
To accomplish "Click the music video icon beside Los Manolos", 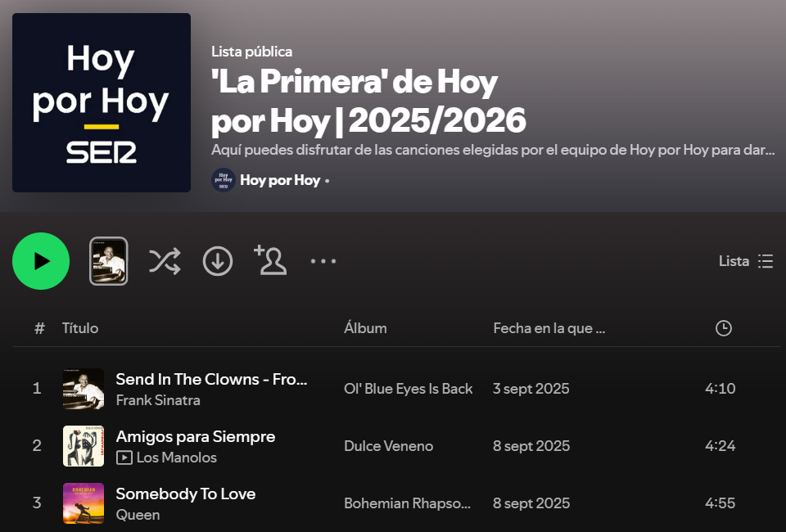I will 124,458.
